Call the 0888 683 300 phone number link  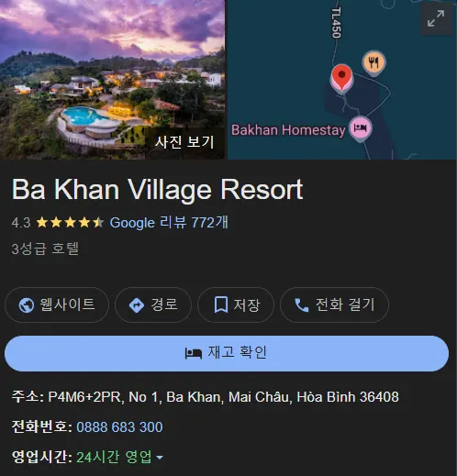point(119,426)
